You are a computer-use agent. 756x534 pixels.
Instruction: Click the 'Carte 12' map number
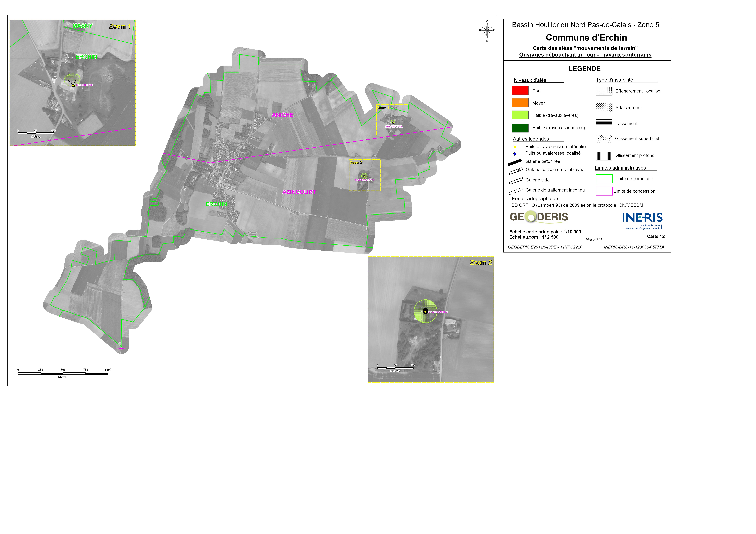click(656, 236)
